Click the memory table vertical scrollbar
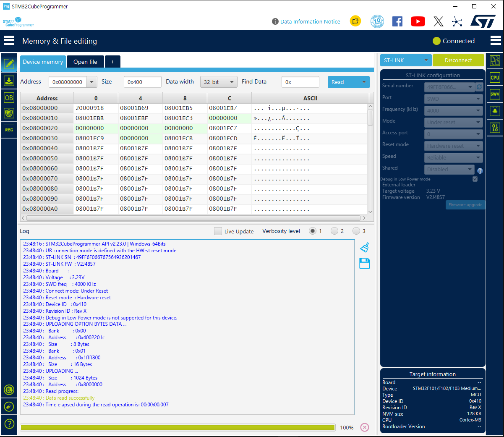The height and width of the screenshot is (437, 504). coord(370,118)
